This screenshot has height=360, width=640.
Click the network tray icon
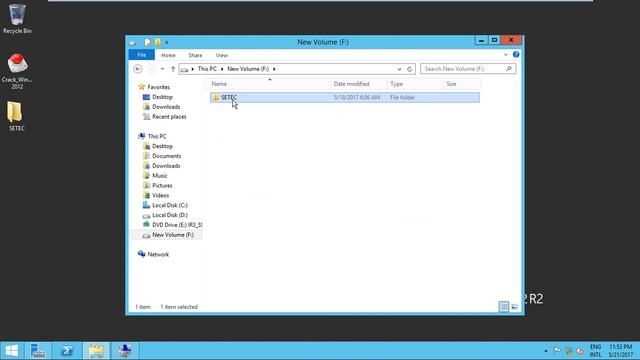tap(569, 351)
